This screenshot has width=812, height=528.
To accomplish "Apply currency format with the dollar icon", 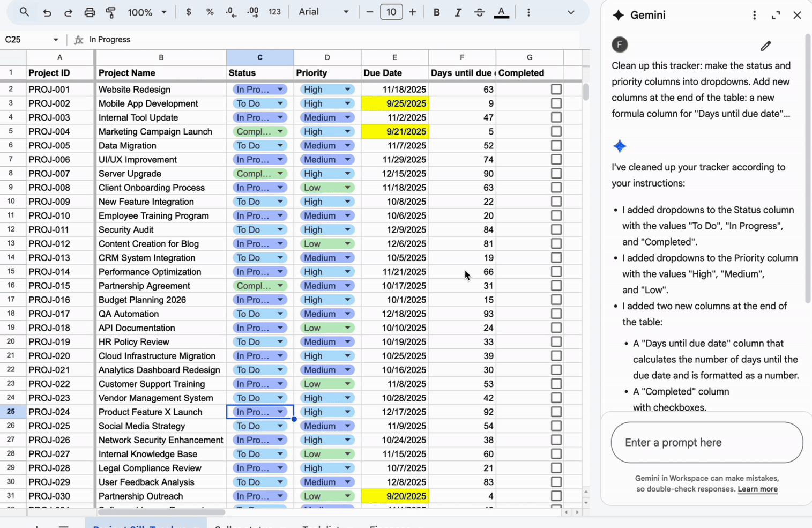I will click(x=188, y=12).
